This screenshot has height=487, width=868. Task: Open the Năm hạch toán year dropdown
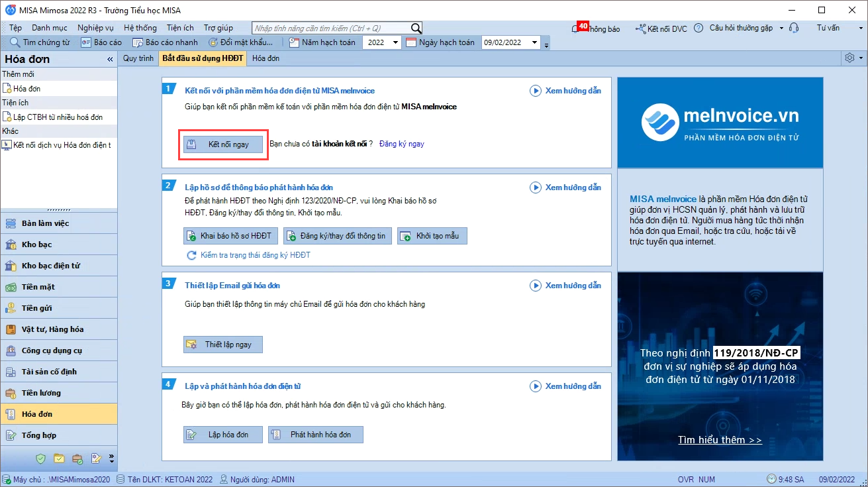395,42
